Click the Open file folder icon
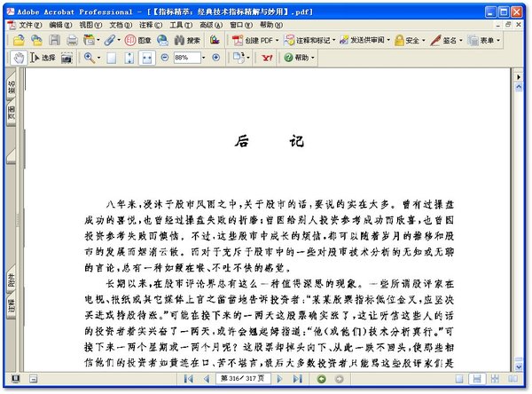The image size is (532, 394). (x=19, y=41)
